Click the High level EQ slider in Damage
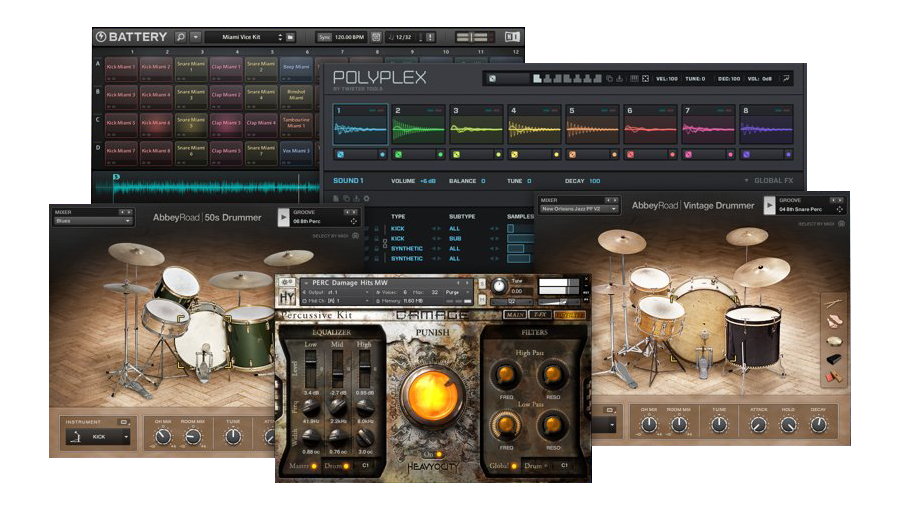This screenshot has height=510, width=900. point(364,369)
